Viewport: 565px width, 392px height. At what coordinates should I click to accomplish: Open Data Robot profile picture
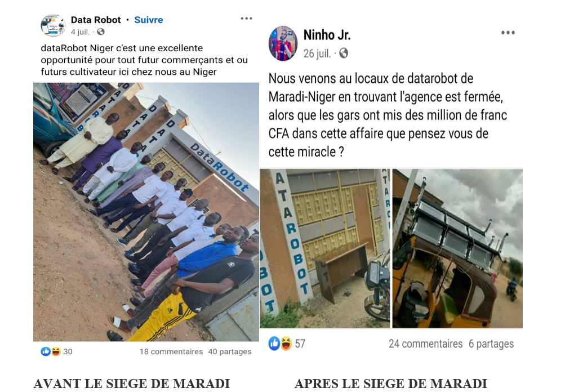click(53, 25)
